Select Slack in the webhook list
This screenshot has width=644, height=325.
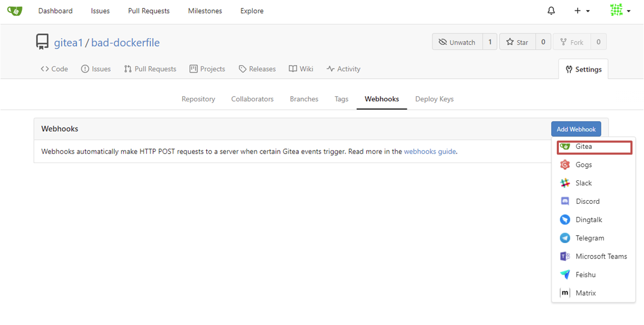coord(593,183)
